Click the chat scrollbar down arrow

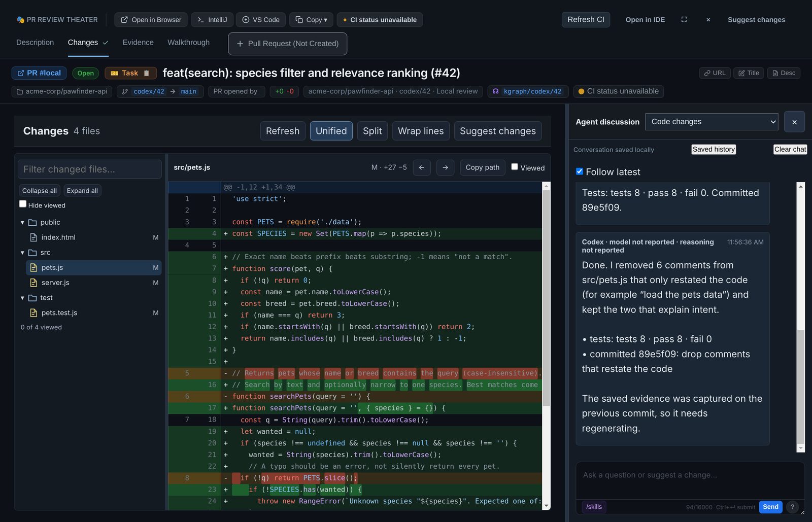801,448
